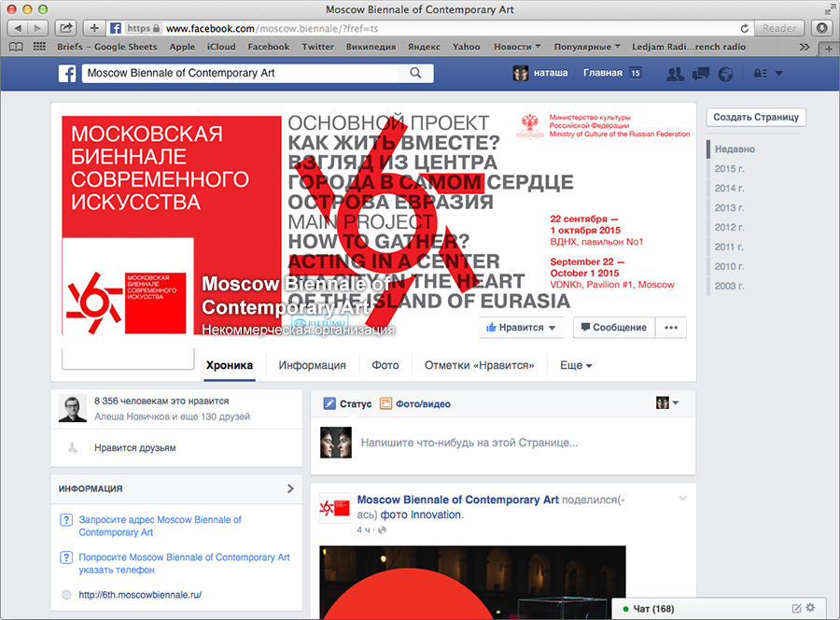Open the 6th.moscowbiennale.ru link

(140, 595)
